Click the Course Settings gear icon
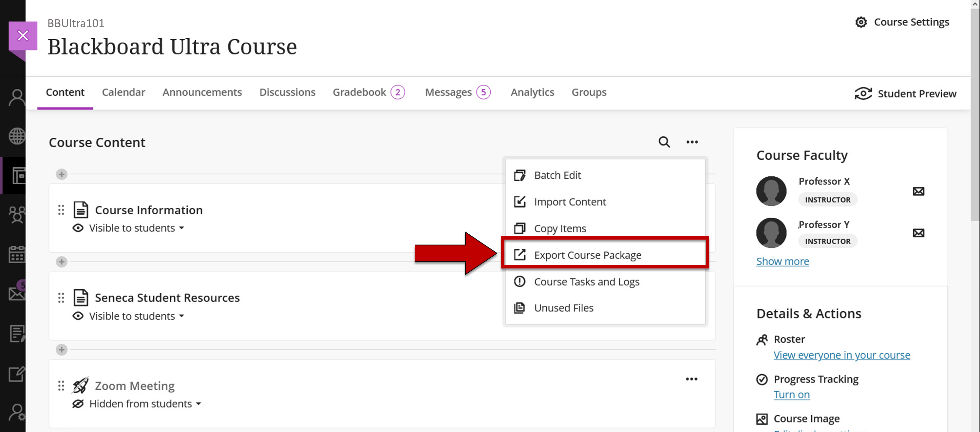Viewport: 980px width, 432px height. pos(861,22)
